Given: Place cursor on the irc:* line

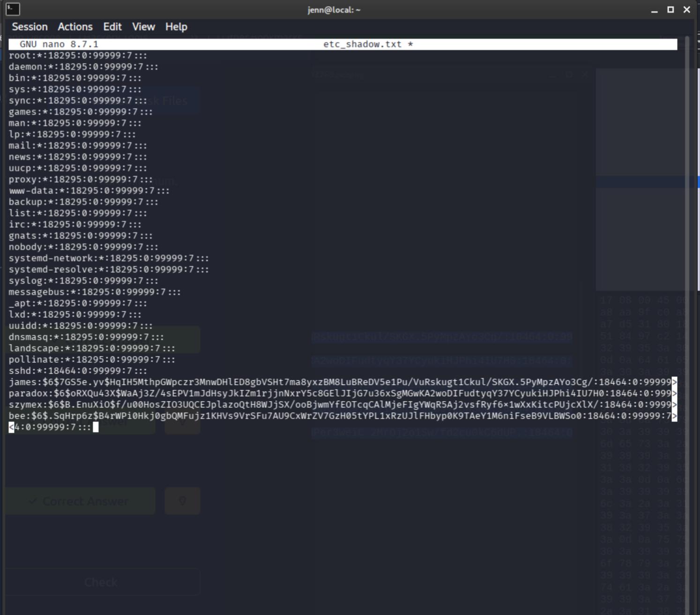Looking at the screenshot, I should coord(75,224).
